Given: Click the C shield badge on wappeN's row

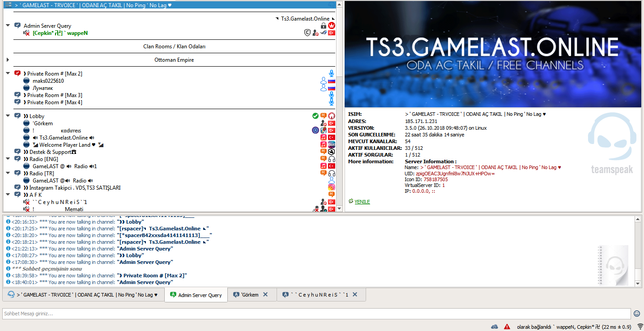Looking at the screenshot, I should [307, 33].
